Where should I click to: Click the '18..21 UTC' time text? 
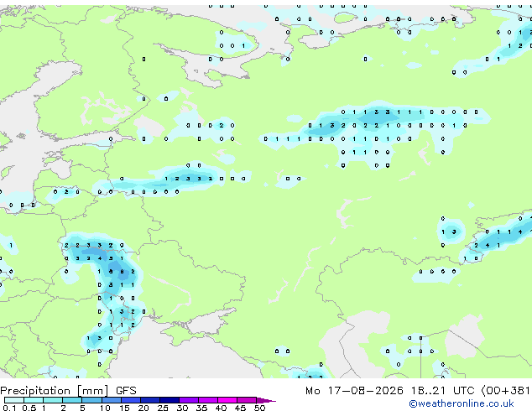coord(442,391)
